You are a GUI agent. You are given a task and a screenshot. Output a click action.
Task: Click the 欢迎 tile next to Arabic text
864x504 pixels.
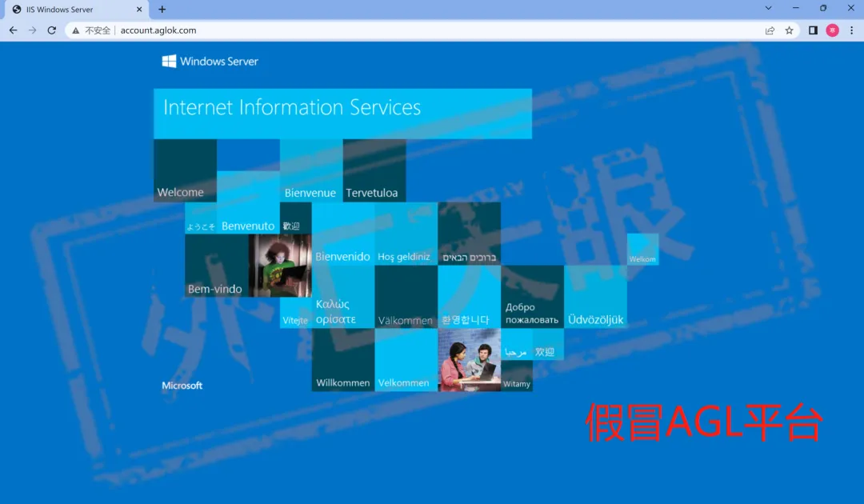coord(548,344)
